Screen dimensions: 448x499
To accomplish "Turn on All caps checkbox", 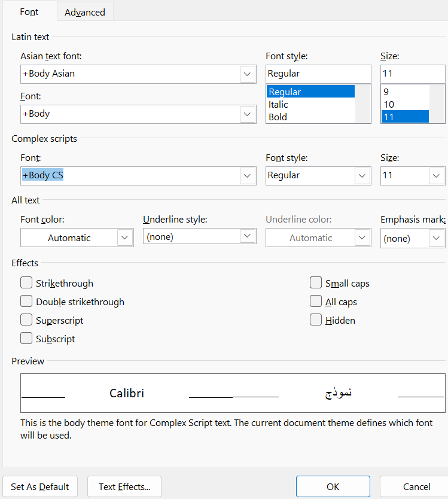I will pyautogui.click(x=316, y=301).
